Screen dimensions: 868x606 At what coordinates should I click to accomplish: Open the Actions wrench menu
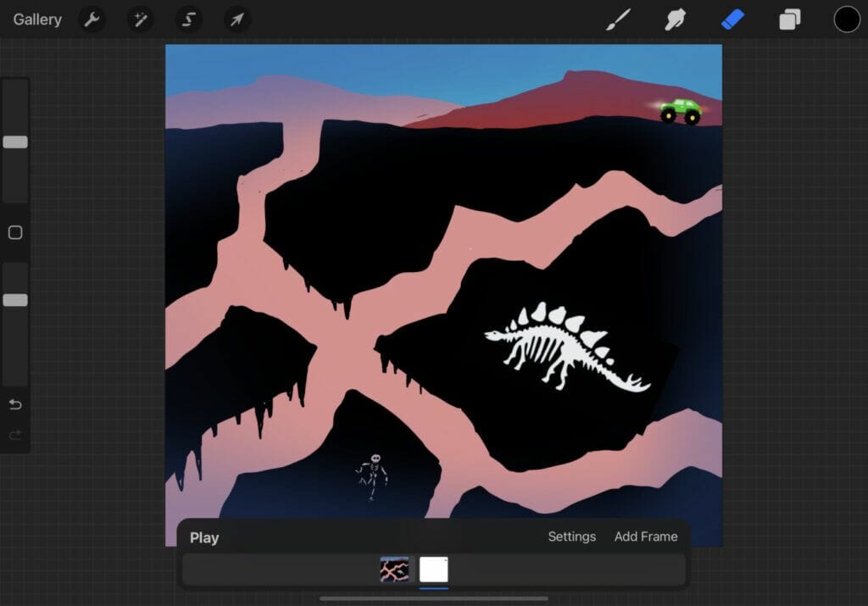click(92, 19)
